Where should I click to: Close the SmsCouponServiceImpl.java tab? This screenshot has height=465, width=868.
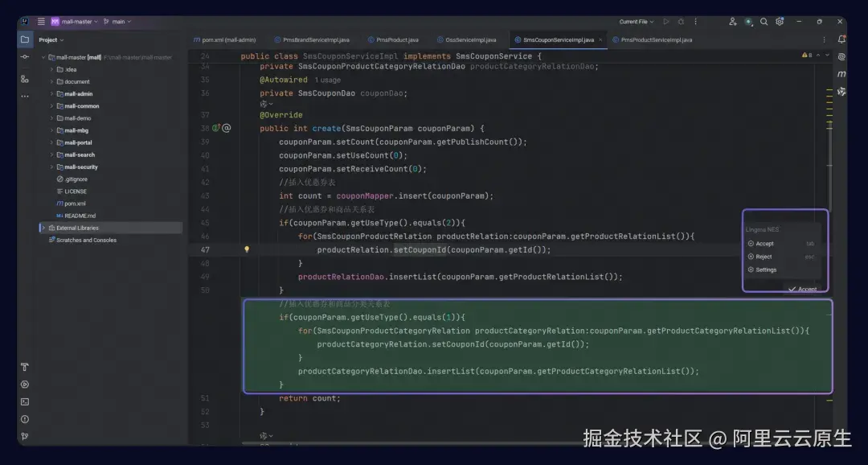click(600, 40)
